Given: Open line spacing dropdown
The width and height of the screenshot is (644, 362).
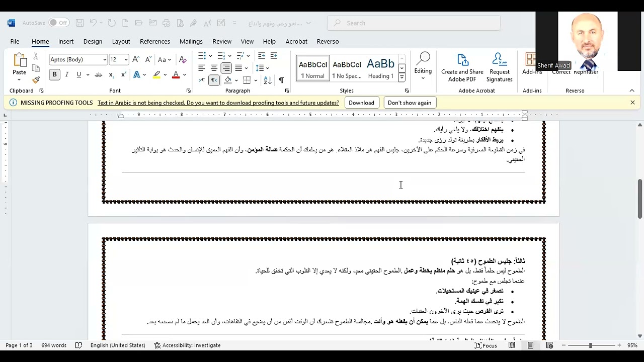Looking at the screenshot, I should click(263, 68).
